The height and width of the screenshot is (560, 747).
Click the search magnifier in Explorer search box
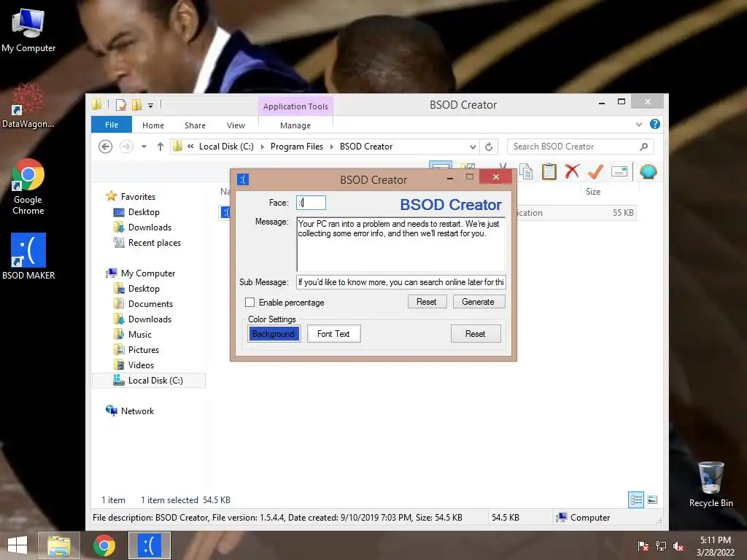tap(643, 147)
